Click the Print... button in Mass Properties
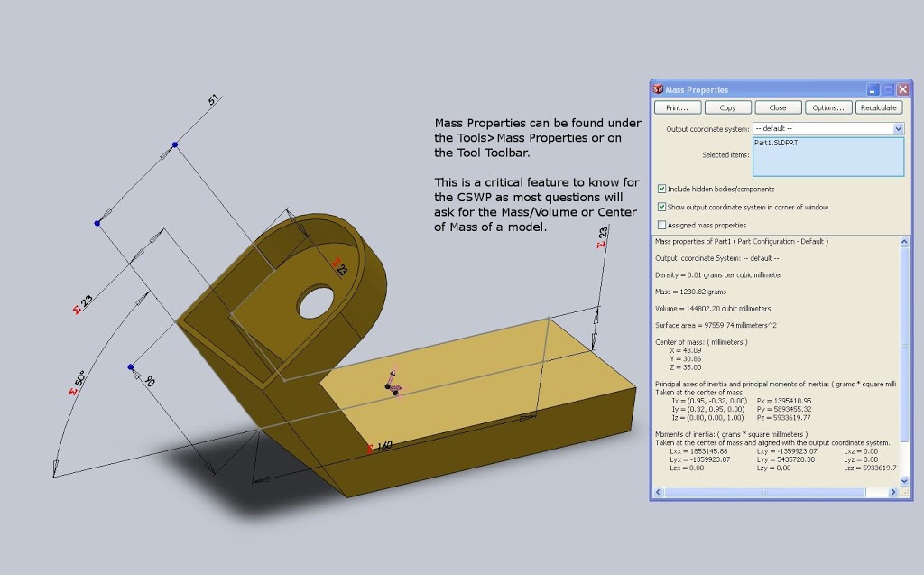Image resolution: width=924 pixels, height=575 pixels. (677, 108)
